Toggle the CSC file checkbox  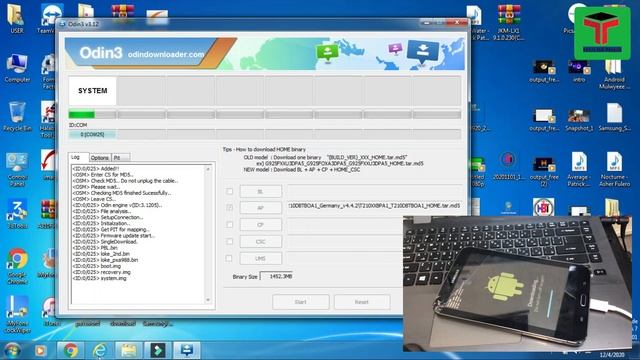(x=229, y=241)
